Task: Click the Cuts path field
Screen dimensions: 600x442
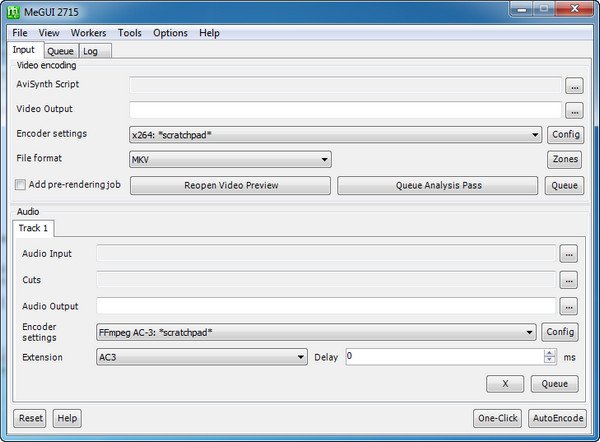Action: point(326,280)
